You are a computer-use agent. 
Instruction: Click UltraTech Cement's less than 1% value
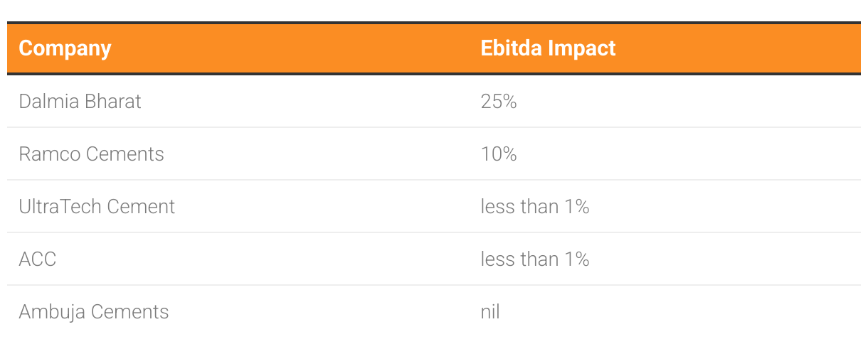[x=535, y=207]
